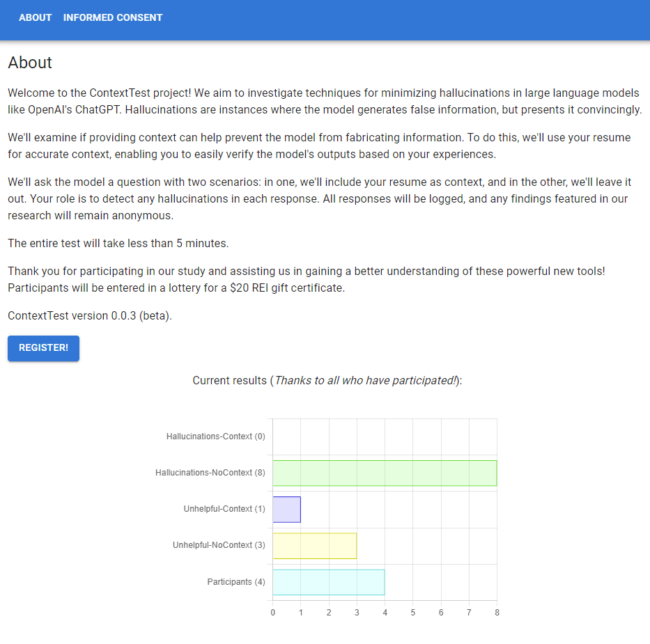
Task: Open the ABOUT navigation tab
Action: [x=36, y=17]
